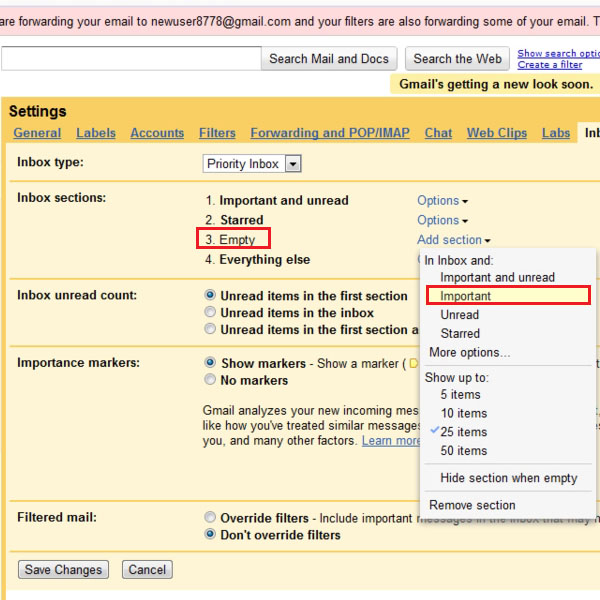This screenshot has height=600, width=600.
Task: Focus the mail search input field
Action: pos(131,59)
